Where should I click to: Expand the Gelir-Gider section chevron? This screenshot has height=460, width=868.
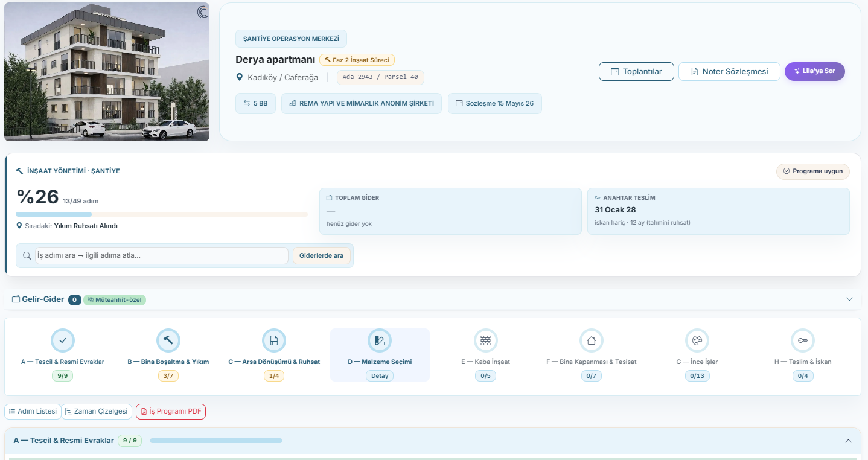(x=849, y=299)
